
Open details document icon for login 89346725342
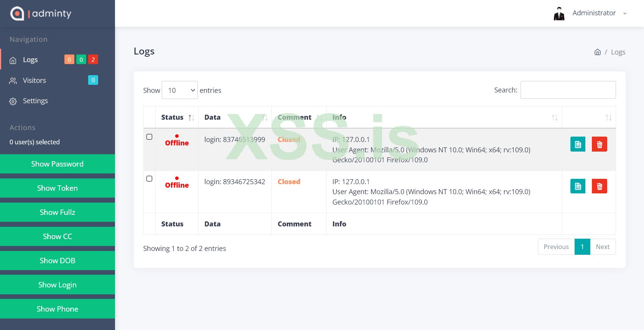(578, 186)
